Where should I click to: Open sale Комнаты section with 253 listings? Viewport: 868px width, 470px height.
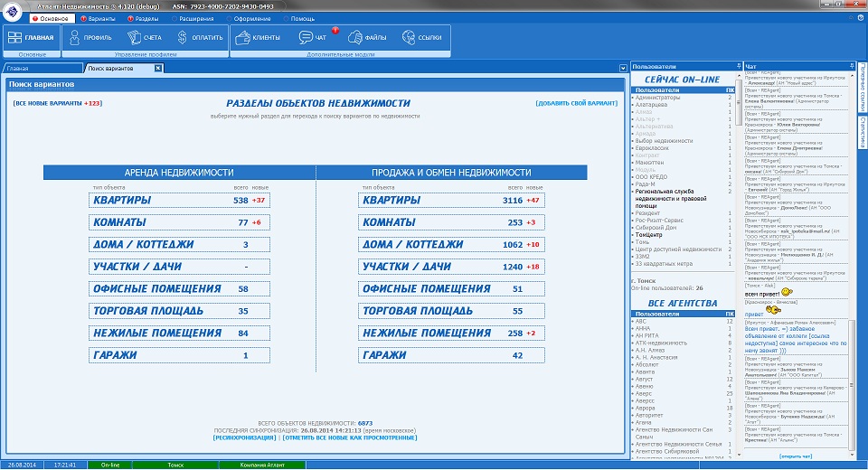tap(451, 222)
